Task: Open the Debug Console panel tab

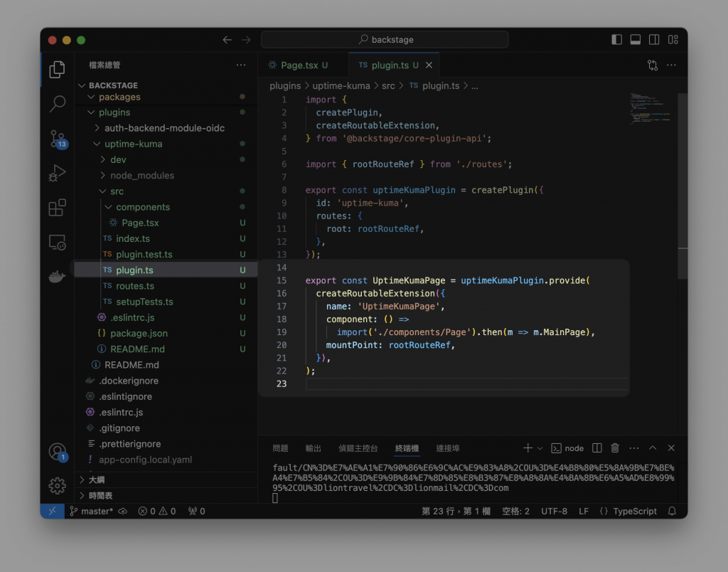Action: (x=358, y=448)
